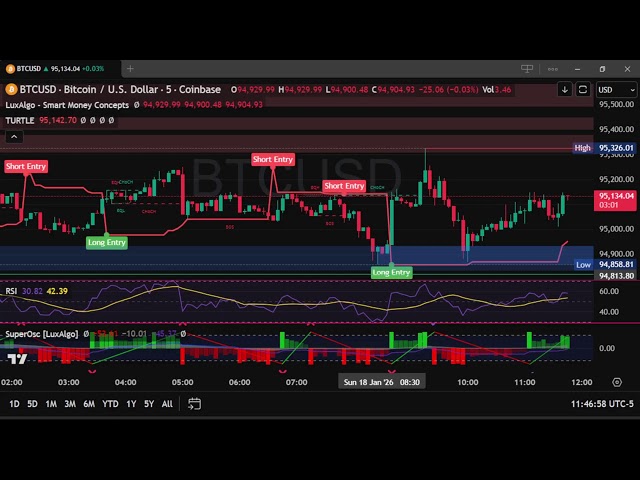Click the RSI 60.00 scale label
Screen dimensions: 640x480
tap(609, 291)
